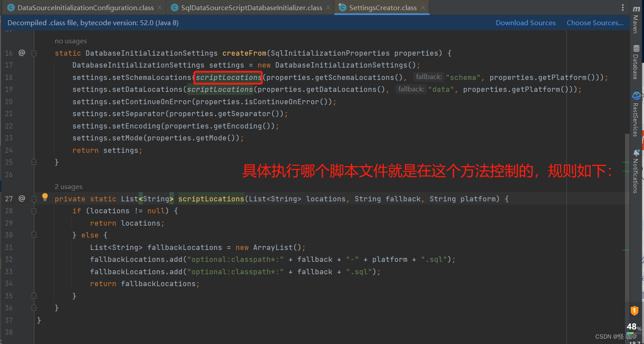Switch to SqlDataSourceScriptDatabaseInitializer.class tab
Viewport: 644px width, 344px height.
[250, 8]
